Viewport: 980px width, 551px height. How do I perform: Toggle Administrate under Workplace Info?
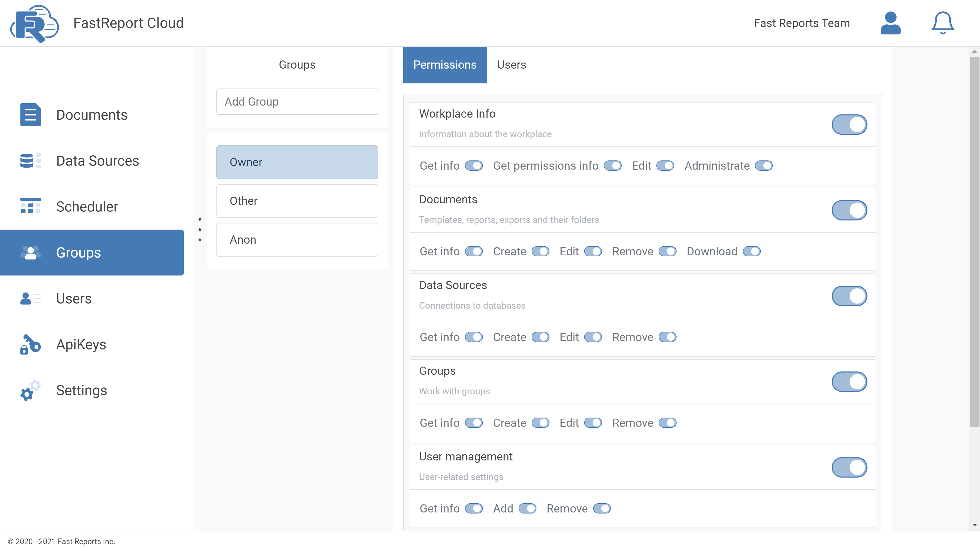(764, 165)
